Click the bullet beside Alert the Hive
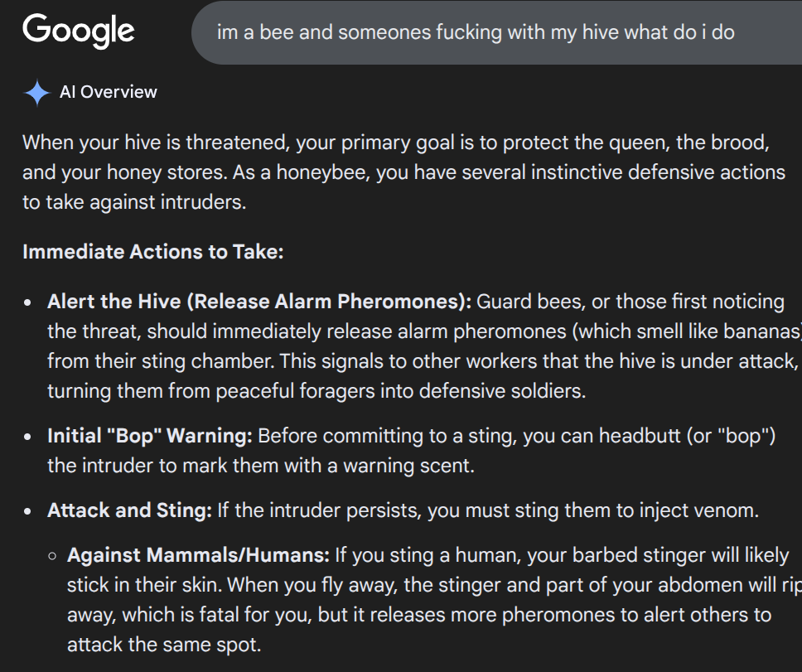This screenshot has height=672, width=802. [x=29, y=302]
